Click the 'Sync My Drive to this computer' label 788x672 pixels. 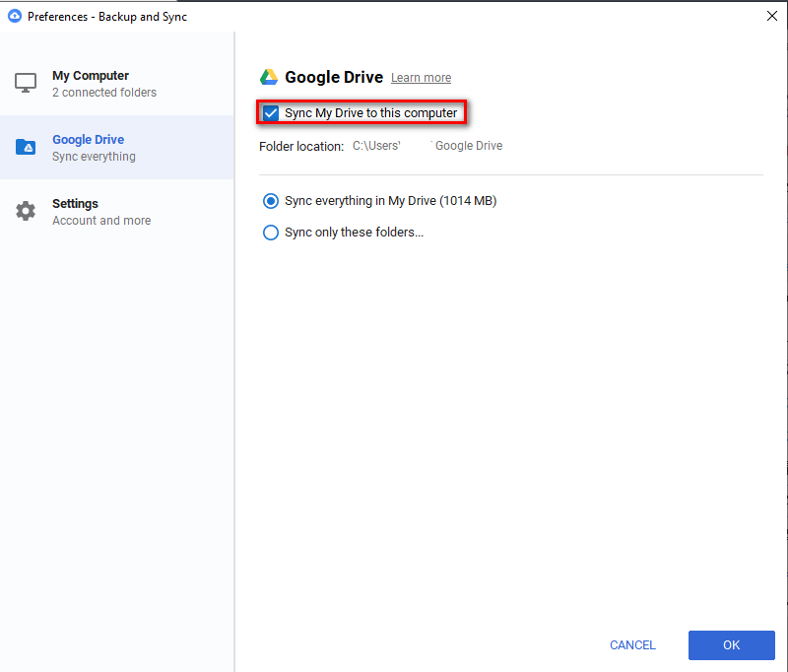(370, 113)
